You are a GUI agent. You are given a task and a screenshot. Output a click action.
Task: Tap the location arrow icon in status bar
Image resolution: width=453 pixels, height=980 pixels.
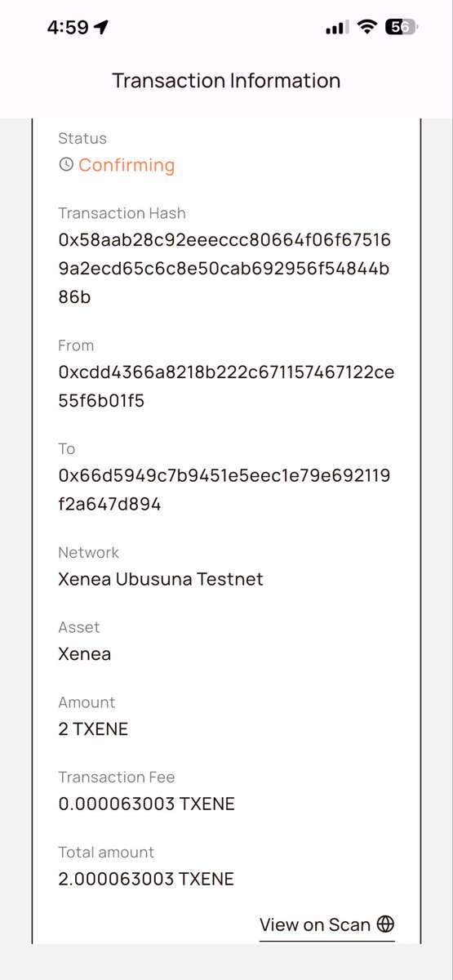pyautogui.click(x=101, y=27)
